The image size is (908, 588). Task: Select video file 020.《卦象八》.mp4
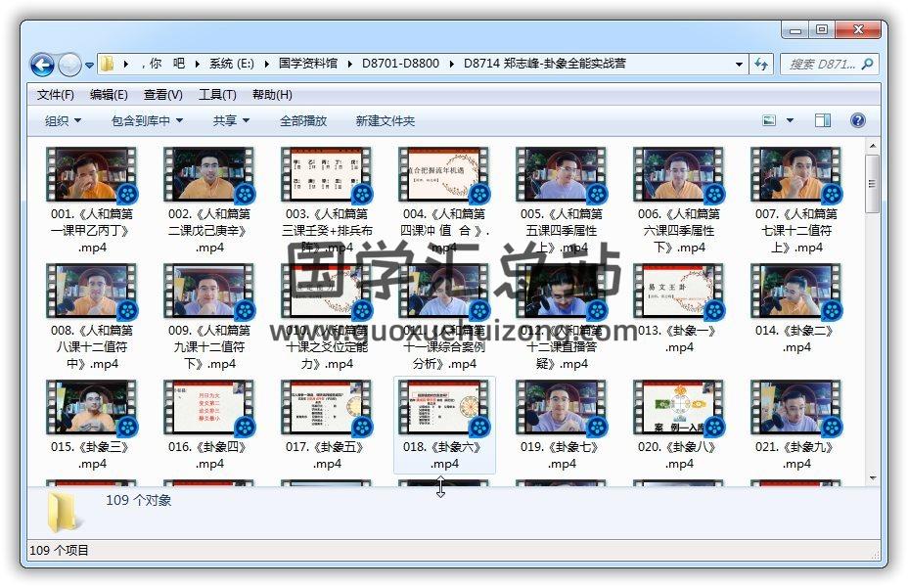(x=679, y=408)
